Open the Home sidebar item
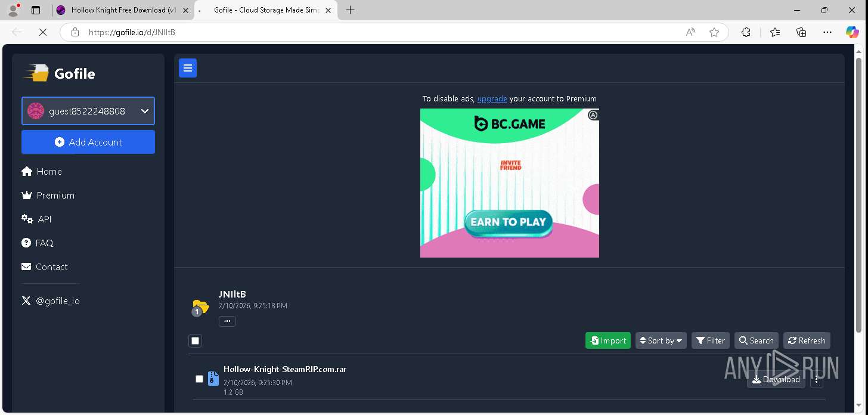Image resolution: width=868 pixels, height=415 pixels. pyautogui.click(x=42, y=171)
